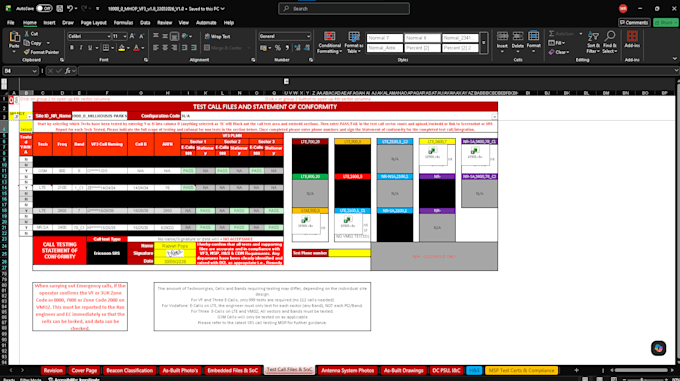Click the green Share button
Screen dimensions: 680x381
665,23
